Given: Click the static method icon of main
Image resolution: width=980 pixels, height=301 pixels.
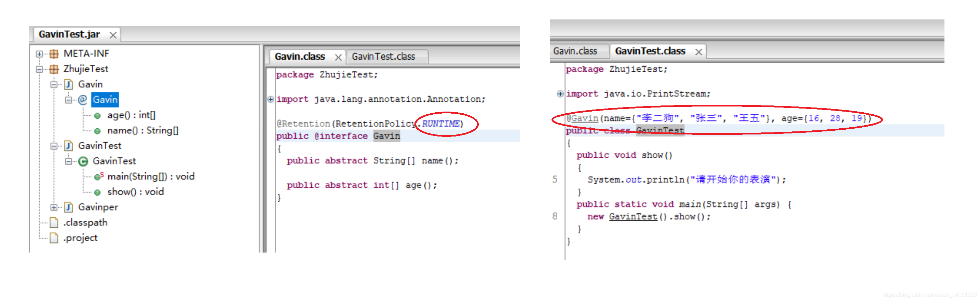Looking at the screenshot, I should pyautogui.click(x=98, y=176).
